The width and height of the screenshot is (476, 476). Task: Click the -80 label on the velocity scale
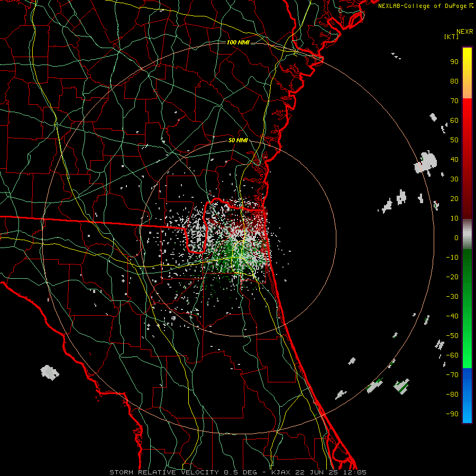pos(452,395)
